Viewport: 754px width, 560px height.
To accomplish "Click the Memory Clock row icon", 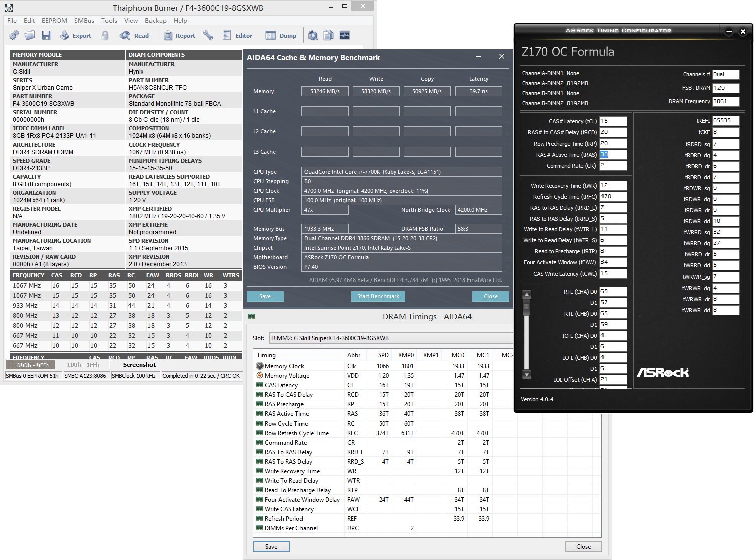I will tap(260, 366).
